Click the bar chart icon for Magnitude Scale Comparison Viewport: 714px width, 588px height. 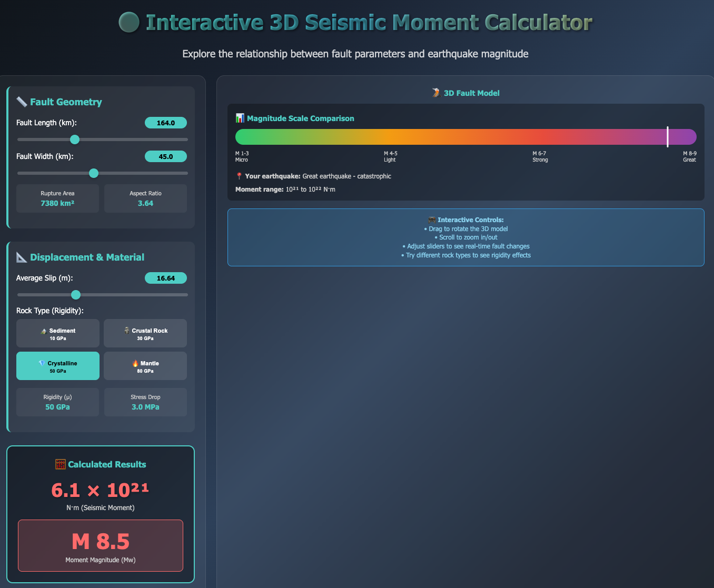point(241,118)
